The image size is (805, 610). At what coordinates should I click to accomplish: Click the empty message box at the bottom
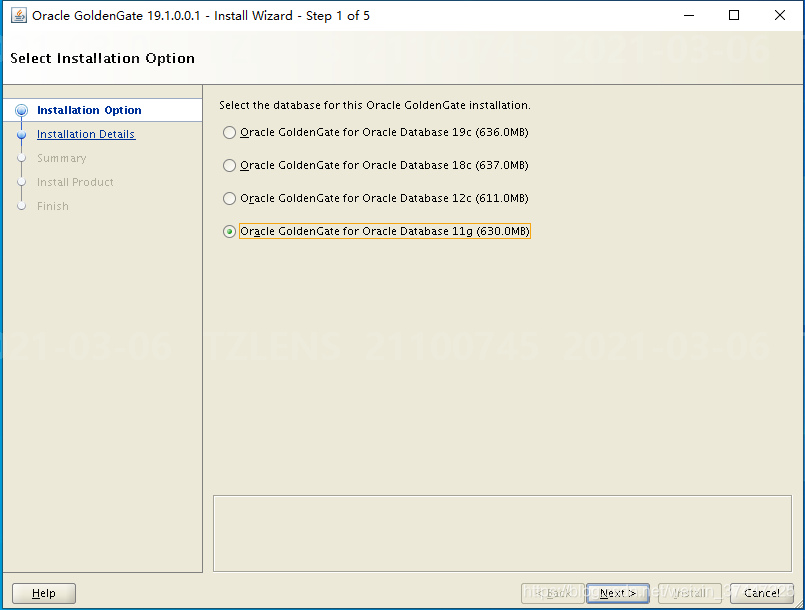pyautogui.click(x=502, y=533)
